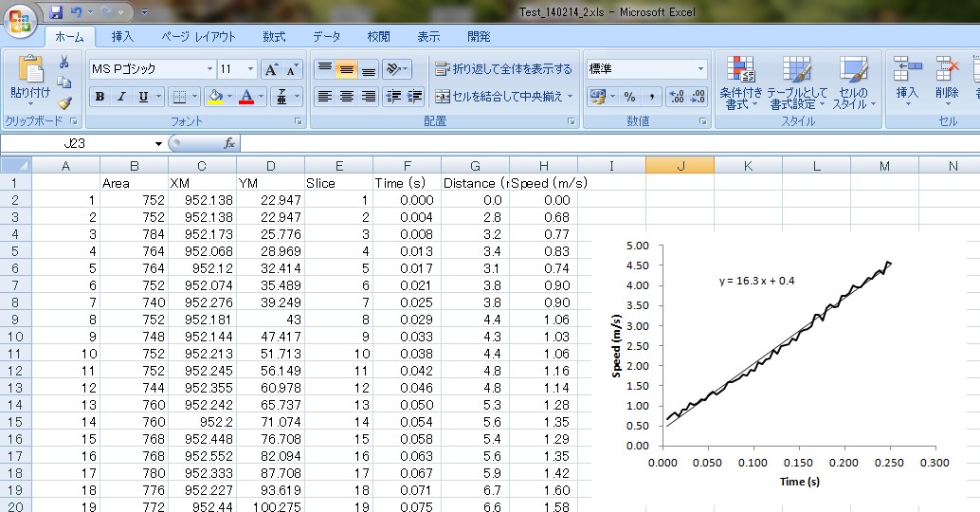Cut selection with scissors icon

point(64,62)
